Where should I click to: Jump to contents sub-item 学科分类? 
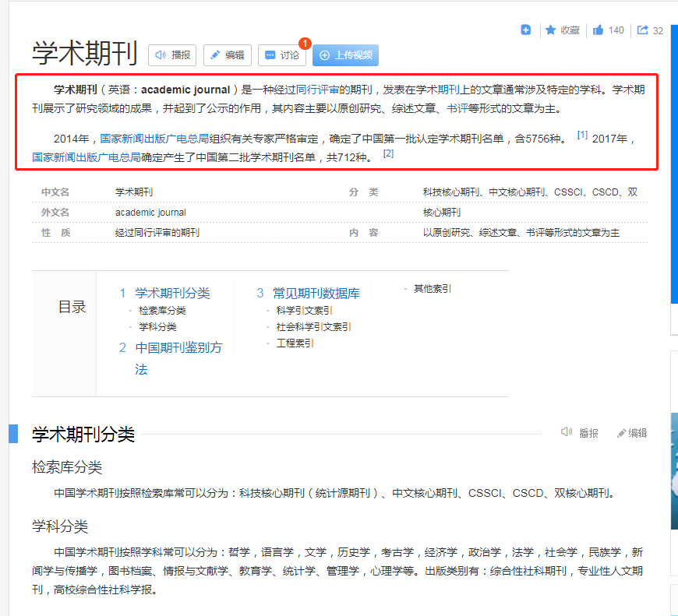pos(157,327)
